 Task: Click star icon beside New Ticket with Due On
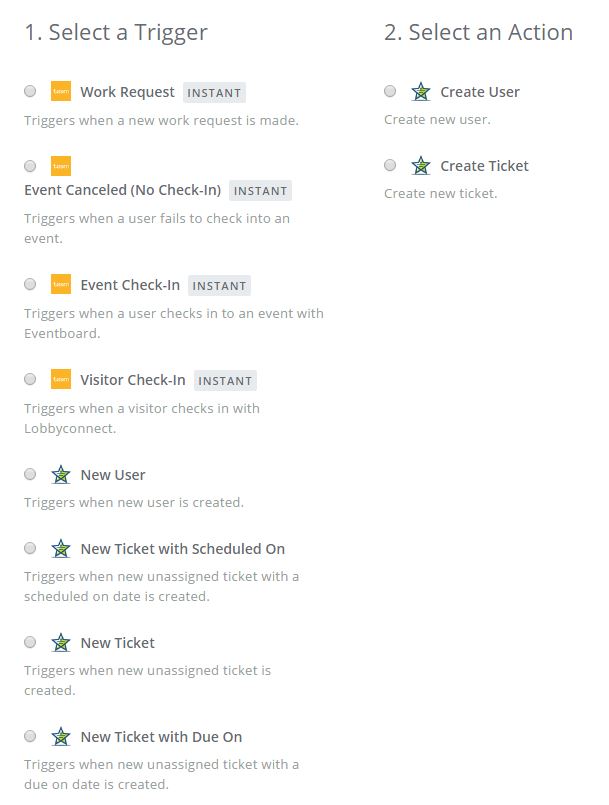point(61,737)
